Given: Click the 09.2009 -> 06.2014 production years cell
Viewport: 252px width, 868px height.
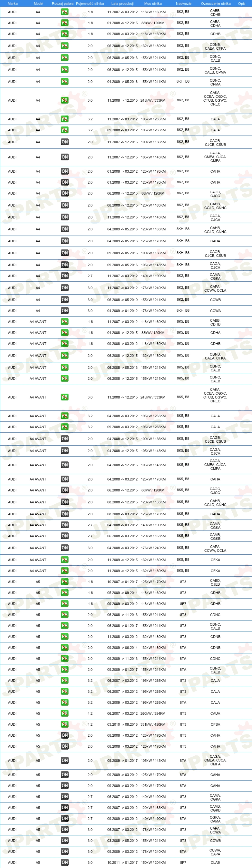Looking at the screenshot, I should coord(122,648).
